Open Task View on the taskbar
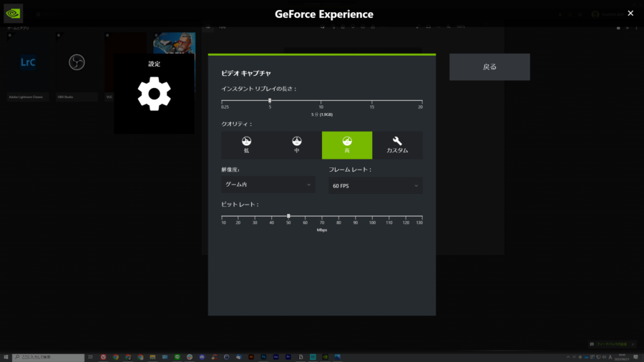644x362 pixels. tap(90, 357)
